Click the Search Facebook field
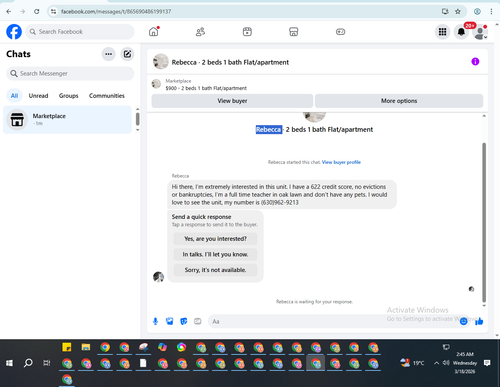 pos(80,32)
